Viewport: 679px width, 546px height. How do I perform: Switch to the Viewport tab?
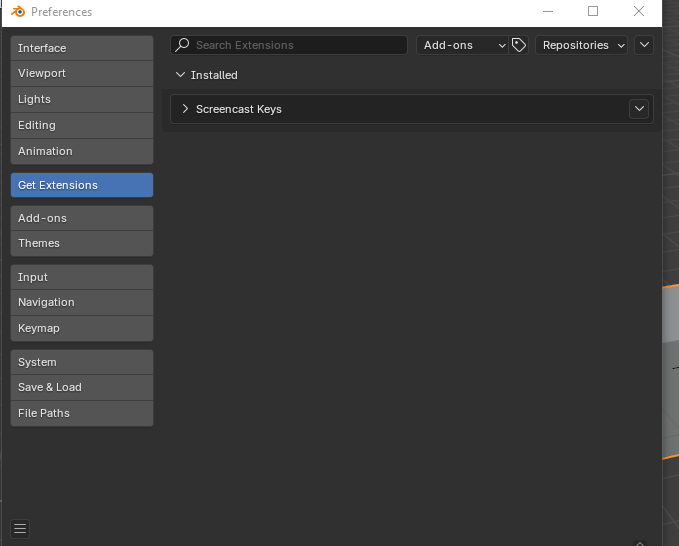click(x=82, y=74)
